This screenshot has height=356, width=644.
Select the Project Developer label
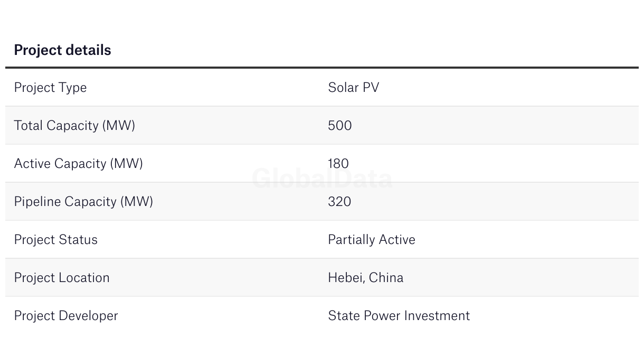[x=66, y=316]
